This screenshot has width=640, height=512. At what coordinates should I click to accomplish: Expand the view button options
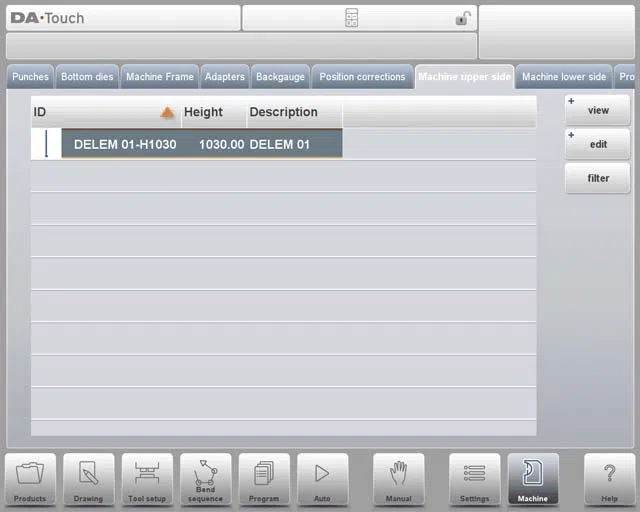(598, 110)
